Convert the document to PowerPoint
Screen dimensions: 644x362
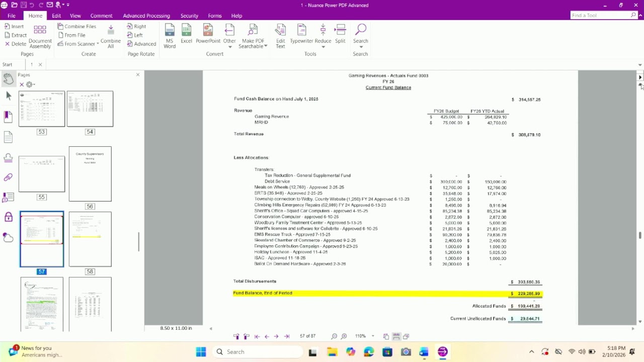(208, 34)
